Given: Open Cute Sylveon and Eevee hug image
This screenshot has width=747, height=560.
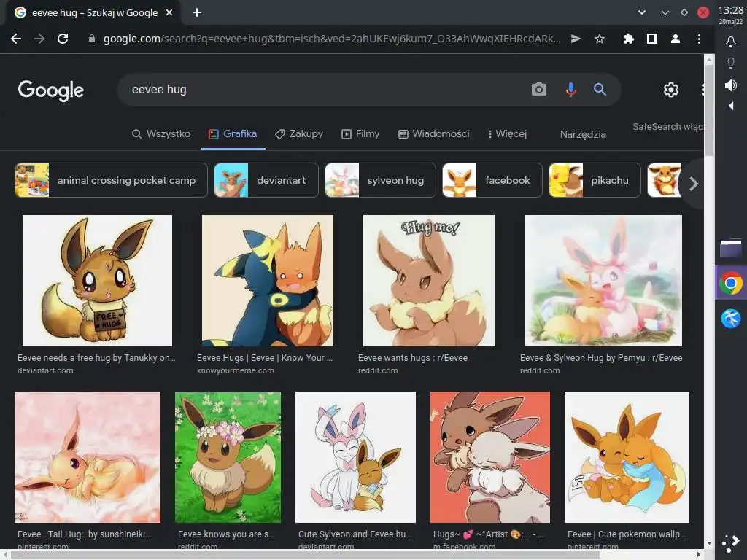Looking at the screenshot, I should pos(355,457).
